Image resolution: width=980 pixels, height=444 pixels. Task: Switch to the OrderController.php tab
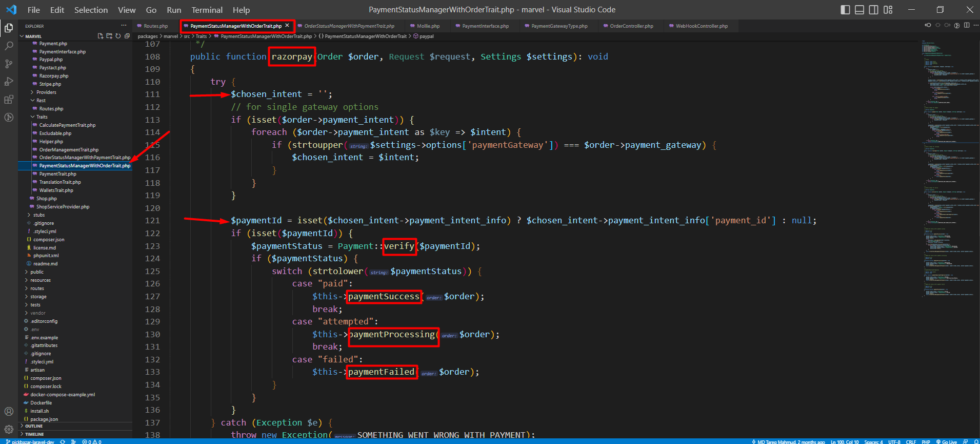point(631,26)
